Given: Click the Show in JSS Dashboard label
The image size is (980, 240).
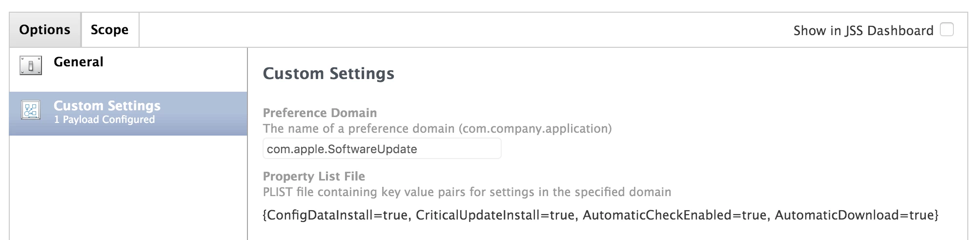Looking at the screenshot, I should point(863,30).
